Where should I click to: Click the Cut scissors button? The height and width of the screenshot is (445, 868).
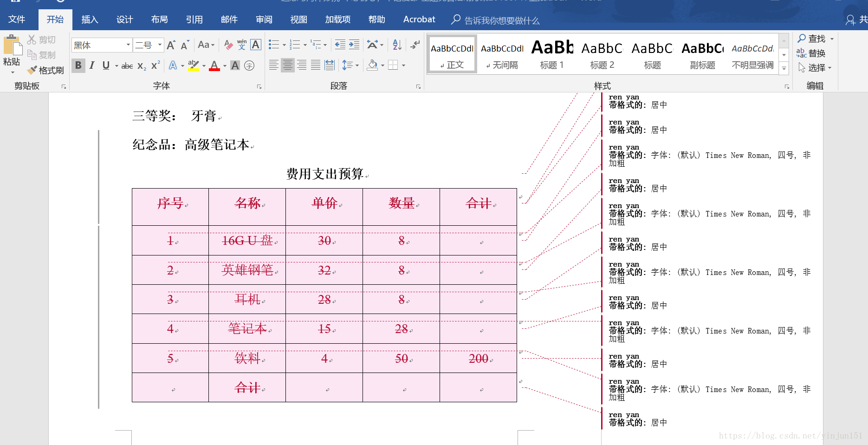tap(41, 40)
